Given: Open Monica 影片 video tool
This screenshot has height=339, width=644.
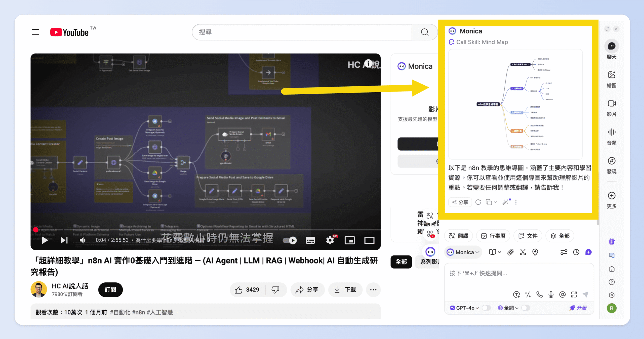Looking at the screenshot, I should click(x=612, y=108).
